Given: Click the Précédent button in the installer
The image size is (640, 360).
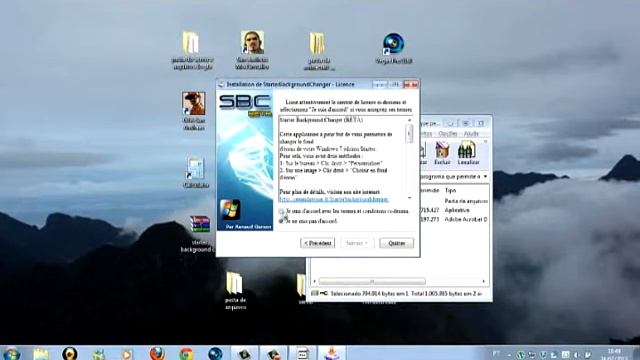Looking at the screenshot, I should 318,243.
